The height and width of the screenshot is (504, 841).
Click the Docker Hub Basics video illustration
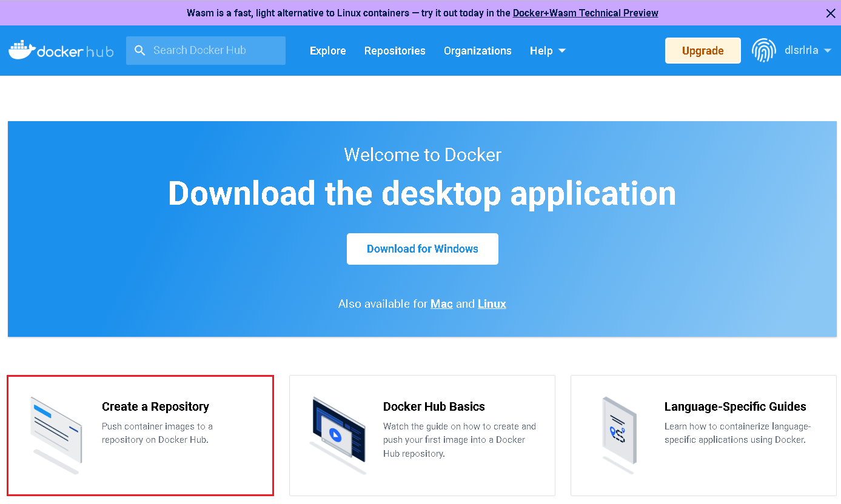[338, 435]
